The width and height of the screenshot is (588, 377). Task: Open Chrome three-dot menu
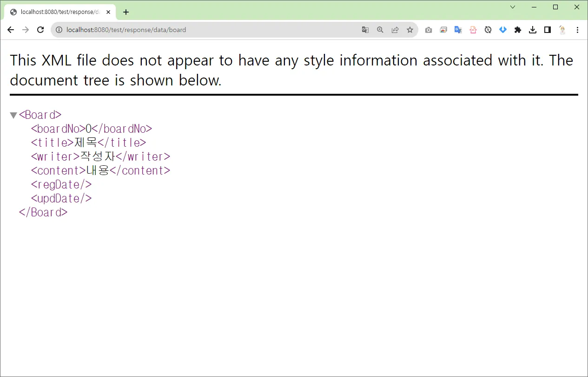coord(578,30)
